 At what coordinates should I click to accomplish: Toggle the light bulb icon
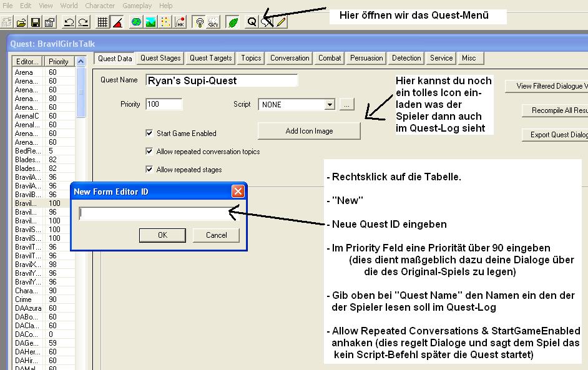[200, 22]
